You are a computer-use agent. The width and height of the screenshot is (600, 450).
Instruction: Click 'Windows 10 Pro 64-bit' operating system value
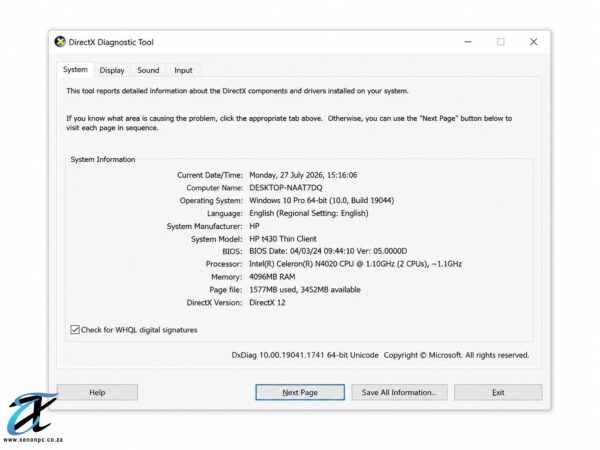(x=321, y=201)
